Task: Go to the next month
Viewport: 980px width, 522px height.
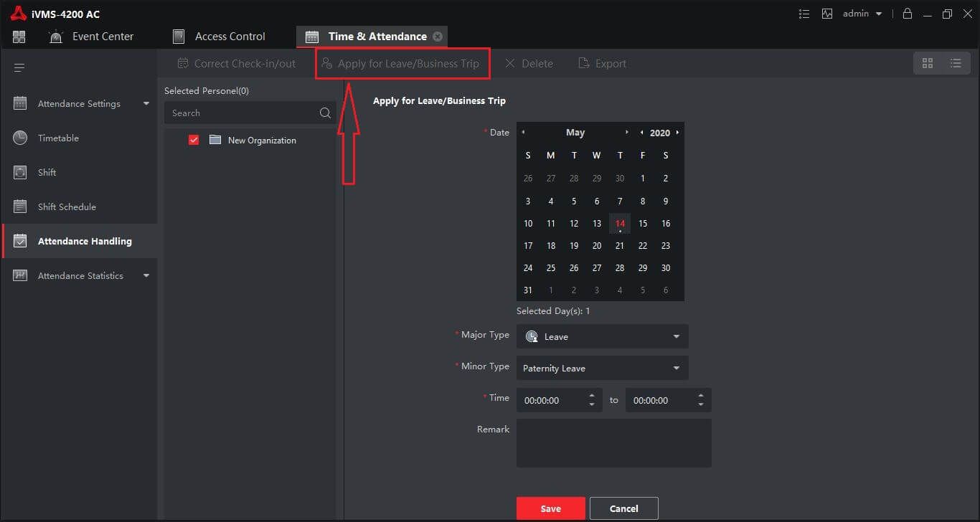Action: (x=627, y=133)
